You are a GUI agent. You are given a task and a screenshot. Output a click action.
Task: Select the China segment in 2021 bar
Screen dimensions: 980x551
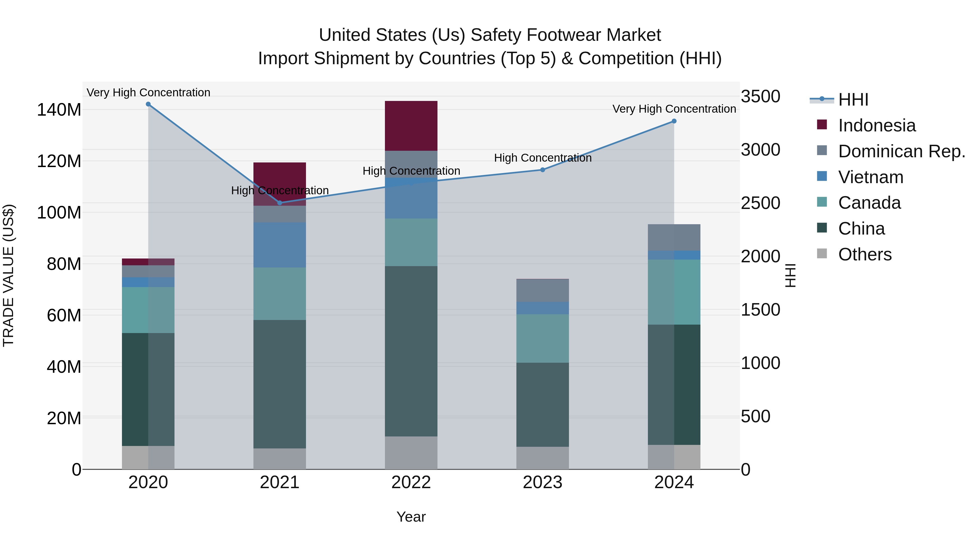(280, 384)
